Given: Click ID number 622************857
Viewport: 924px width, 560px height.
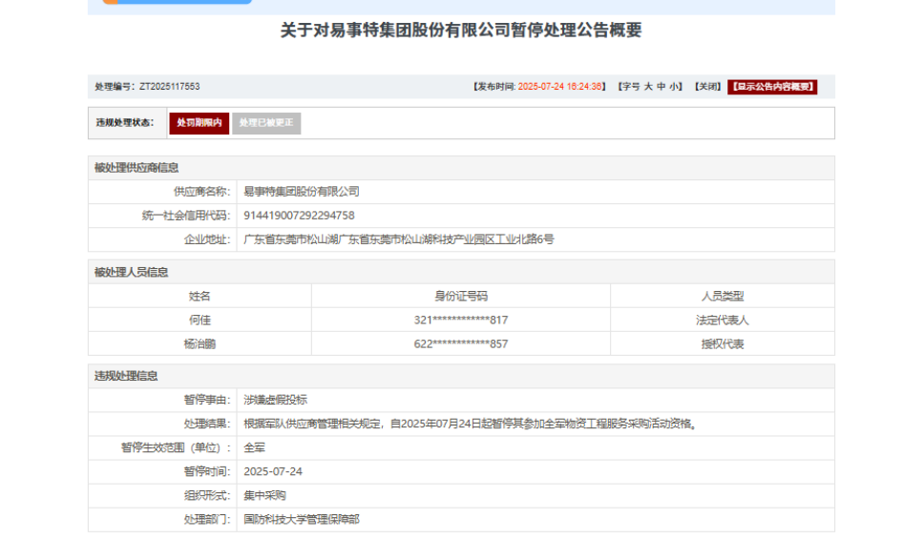Looking at the screenshot, I should tap(461, 343).
